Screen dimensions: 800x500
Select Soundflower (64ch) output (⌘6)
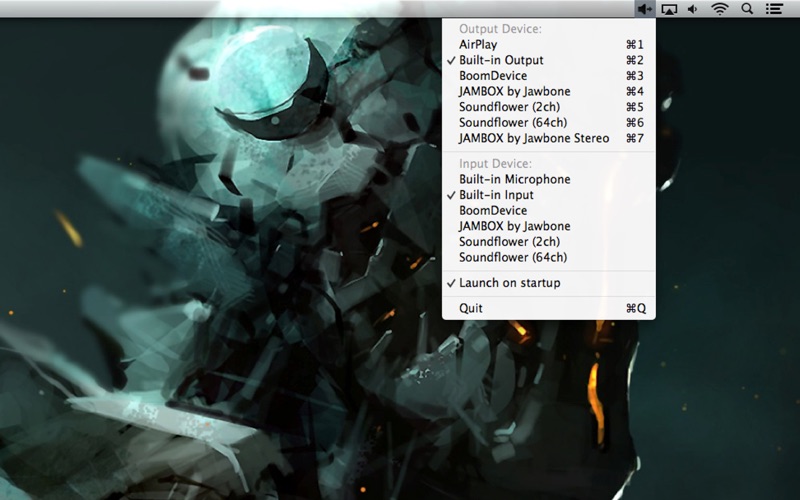coord(548,122)
